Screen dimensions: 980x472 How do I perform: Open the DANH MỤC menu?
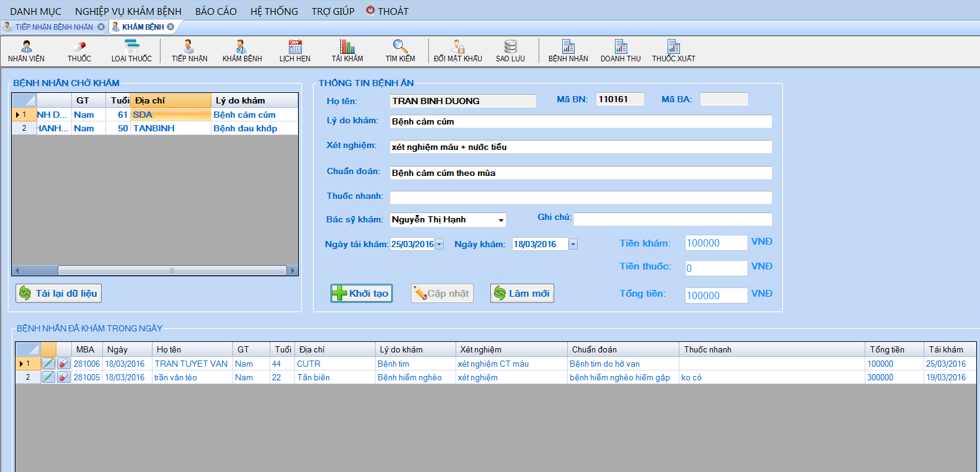tap(36, 11)
